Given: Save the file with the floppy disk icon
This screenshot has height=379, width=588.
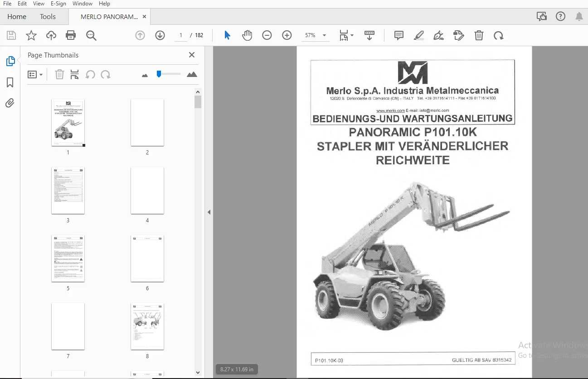Looking at the screenshot, I should [11, 35].
